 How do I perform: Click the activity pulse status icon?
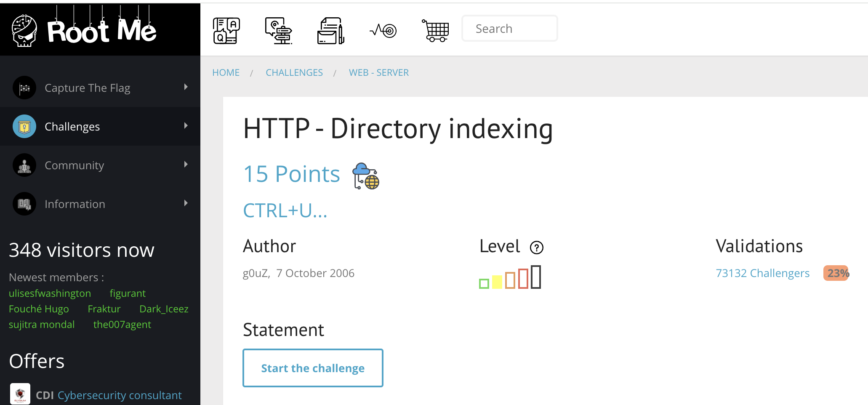click(x=383, y=30)
